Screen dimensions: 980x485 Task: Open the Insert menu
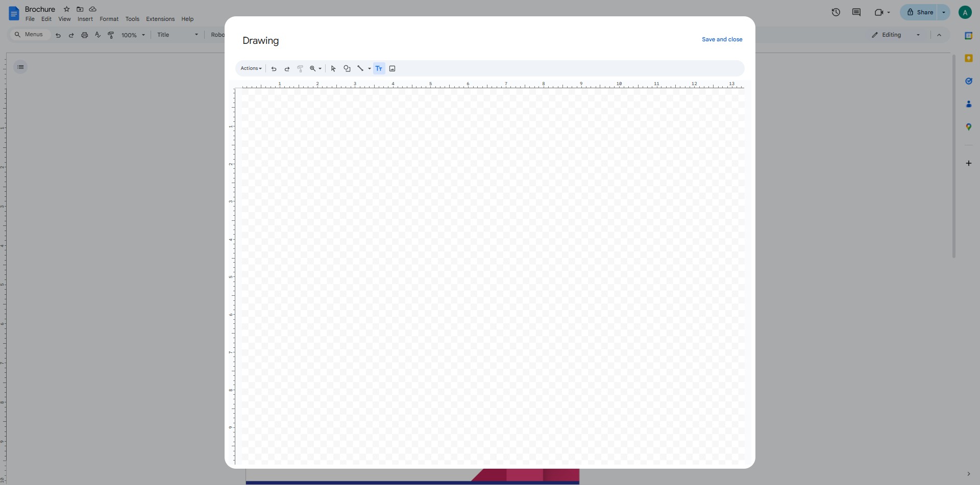pos(85,19)
